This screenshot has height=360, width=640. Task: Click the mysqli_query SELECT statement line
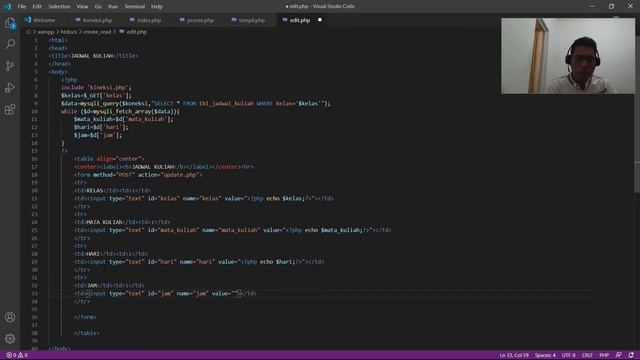[x=196, y=103]
